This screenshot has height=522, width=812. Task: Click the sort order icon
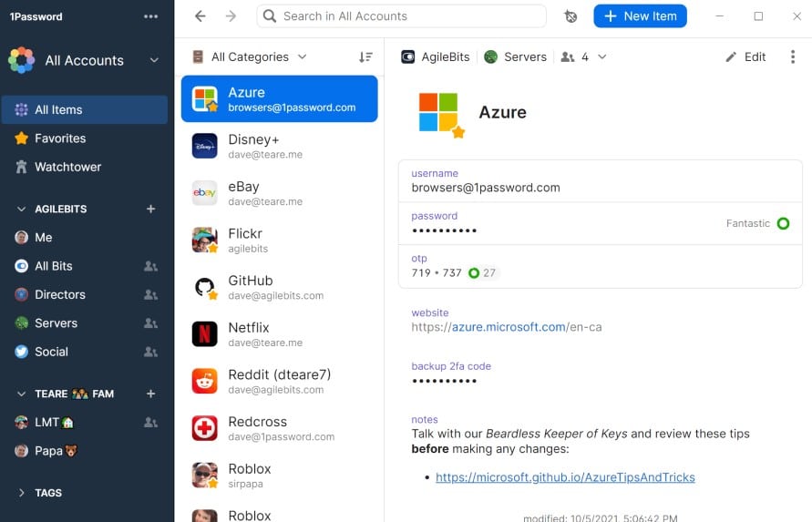[x=365, y=57]
